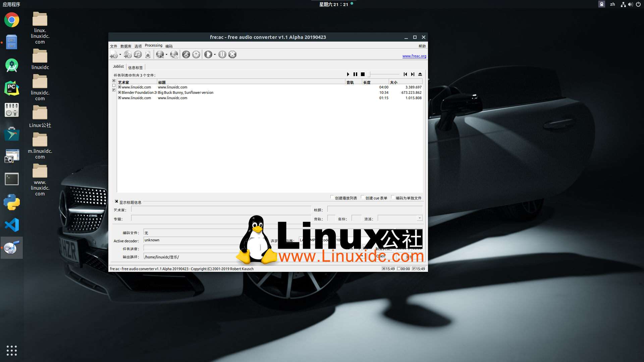644x362 pixels.
Task: Expand the encoding start dropdown arrow
Action: [215, 54]
